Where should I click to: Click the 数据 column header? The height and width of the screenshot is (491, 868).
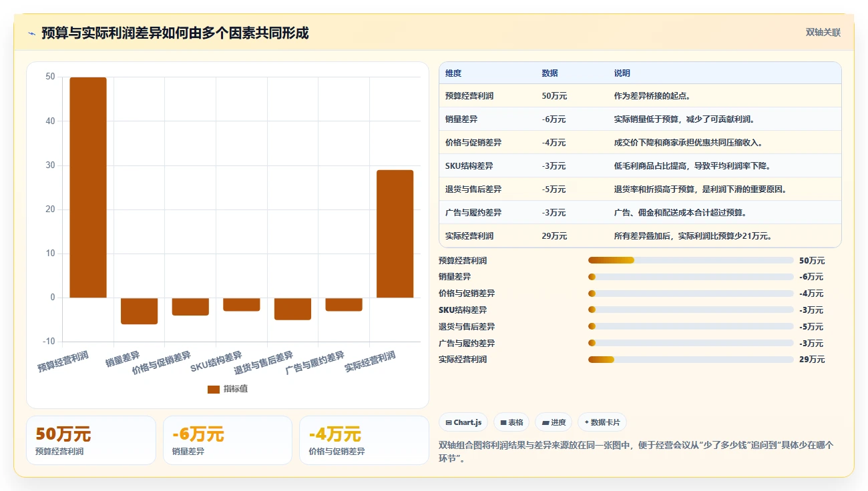[550, 73]
